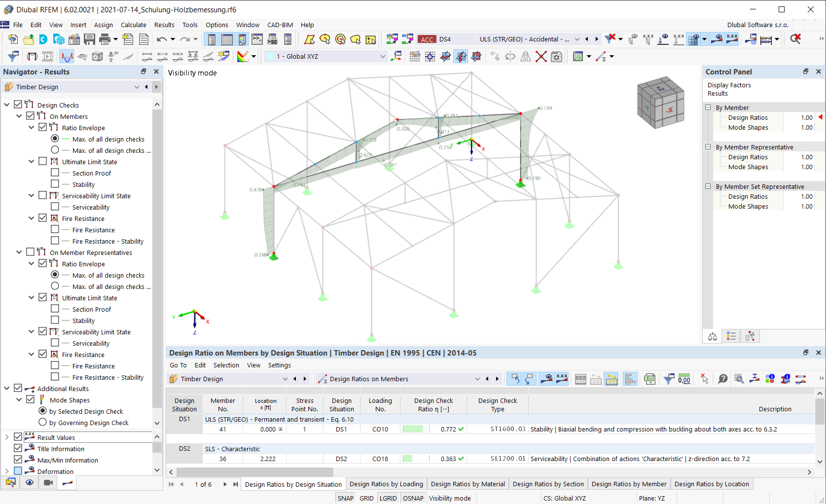Click the balance scale icon in Control Panel
The width and height of the screenshot is (826, 504).
click(x=713, y=336)
